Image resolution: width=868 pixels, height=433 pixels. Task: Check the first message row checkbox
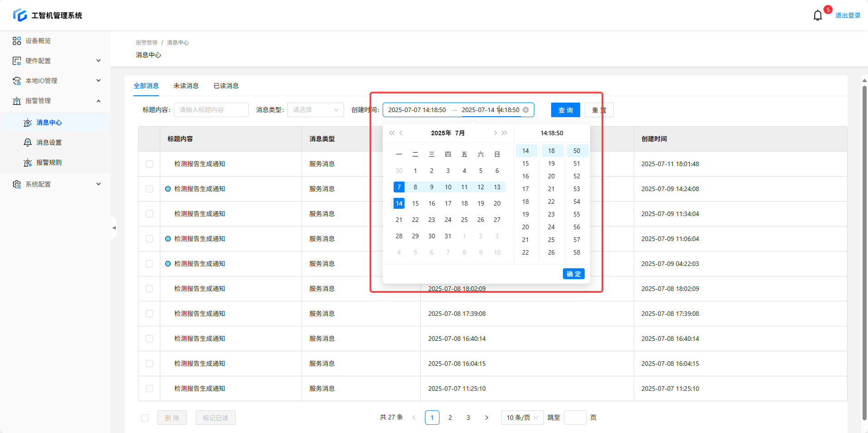(149, 164)
